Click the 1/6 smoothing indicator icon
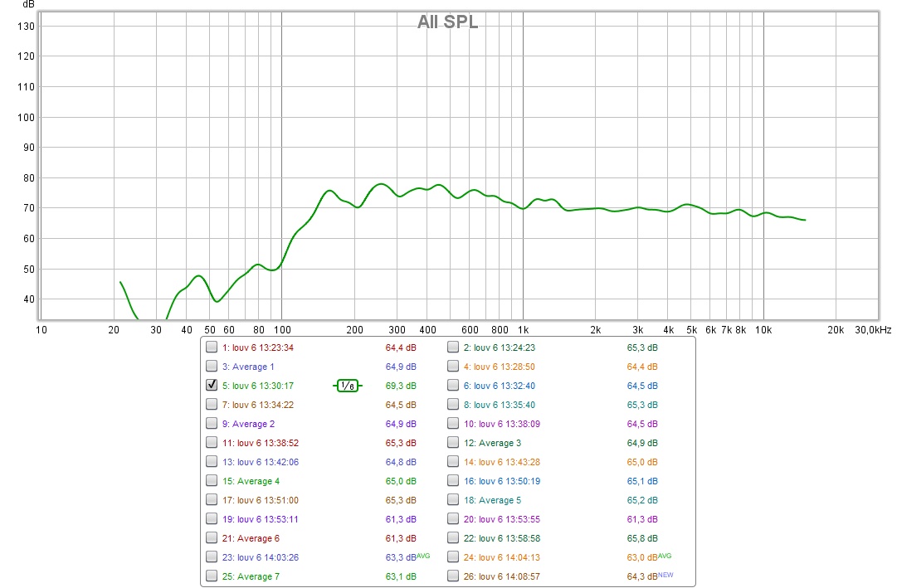The image size is (897, 588). coord(348,386)
